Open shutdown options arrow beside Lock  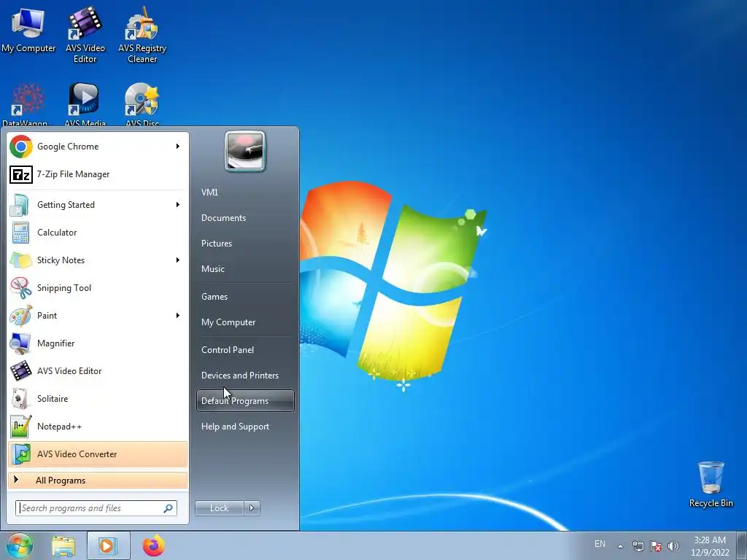pyautogui.click(x=252, y=508)
